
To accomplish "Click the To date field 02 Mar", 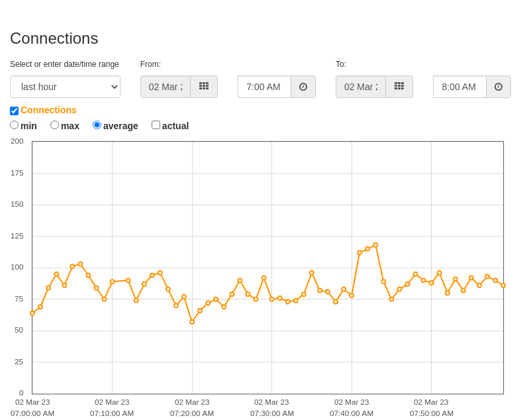I will [x=361, y=87].
